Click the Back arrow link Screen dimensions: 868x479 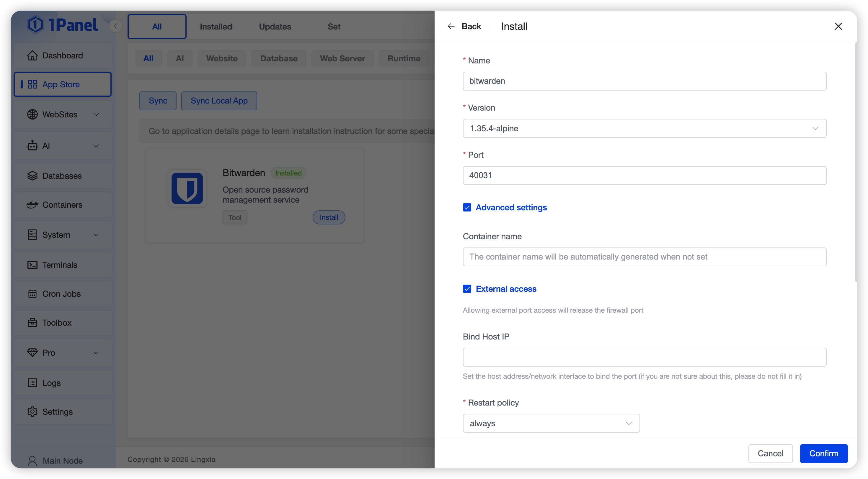click(x=464, y=26)
